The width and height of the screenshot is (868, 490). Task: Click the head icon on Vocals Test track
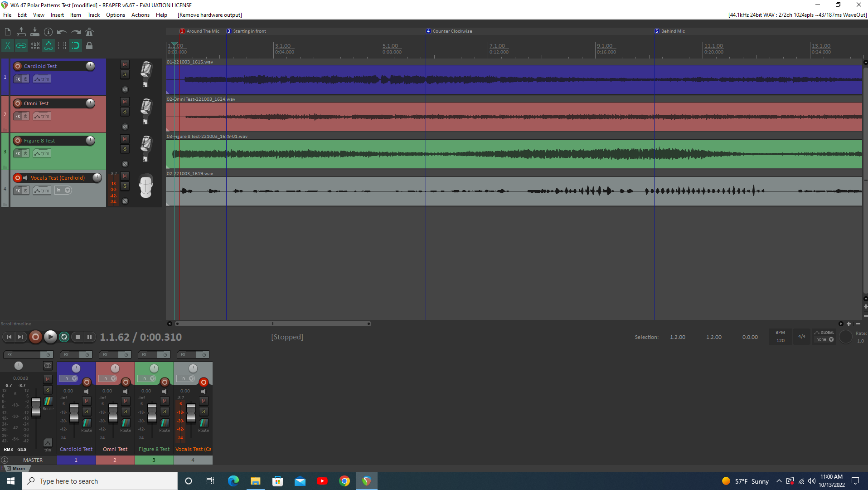(x=145, y=186)
